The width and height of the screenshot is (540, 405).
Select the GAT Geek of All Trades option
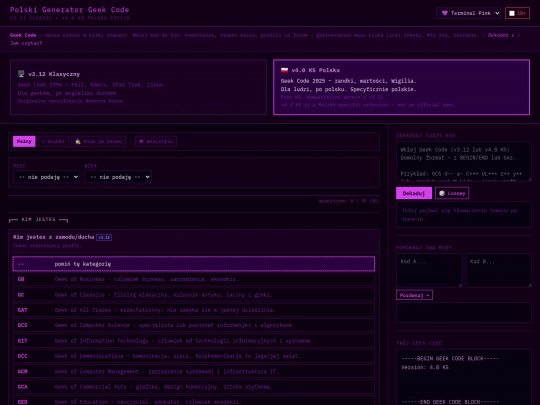pos(194,310)
